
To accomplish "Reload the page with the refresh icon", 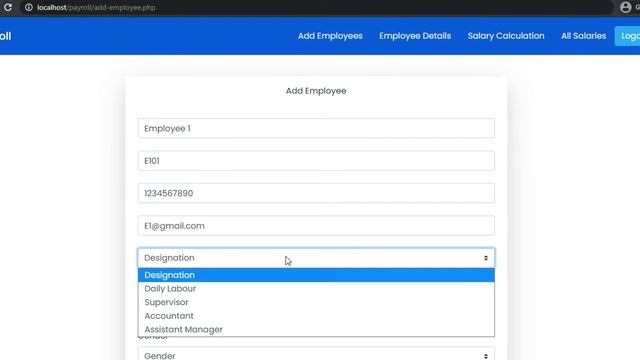I will pyautogui.click(x=8, y=7).
